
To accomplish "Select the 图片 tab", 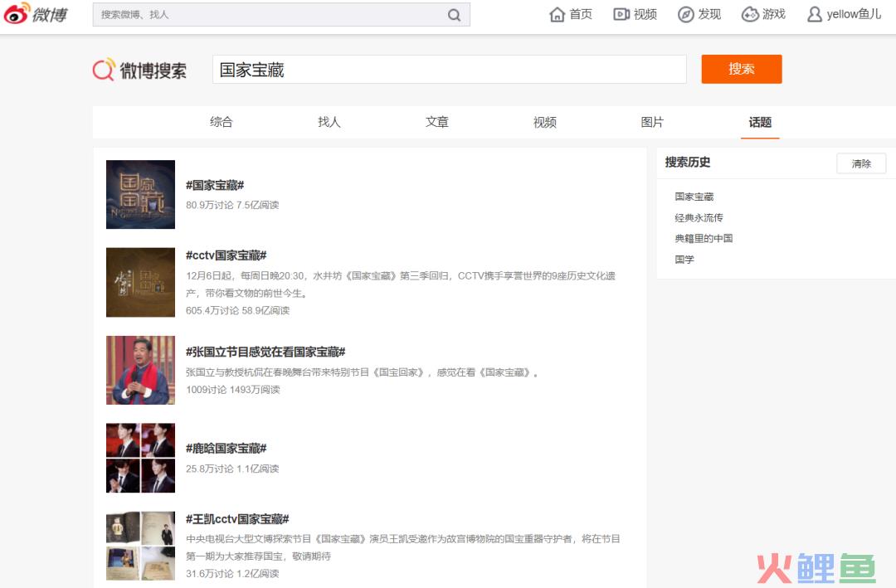I will [x=652, y=122].
